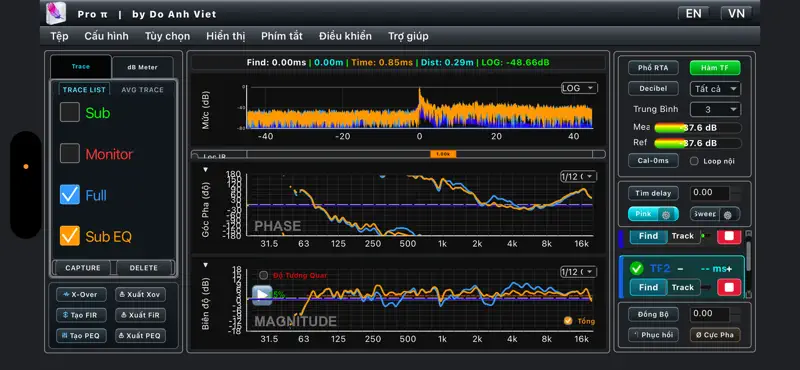Click Xuất PEQ export button
800x370 pixels.
point(140,335)
